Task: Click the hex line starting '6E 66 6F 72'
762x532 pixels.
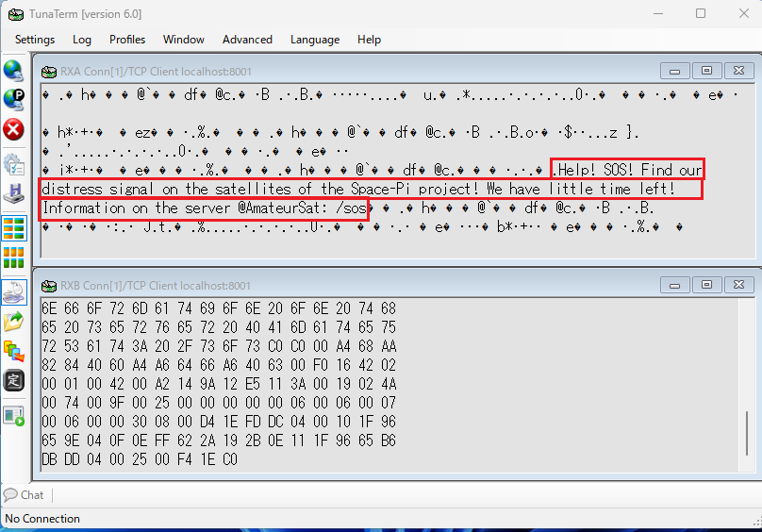Action: click(x=219, y=308)
